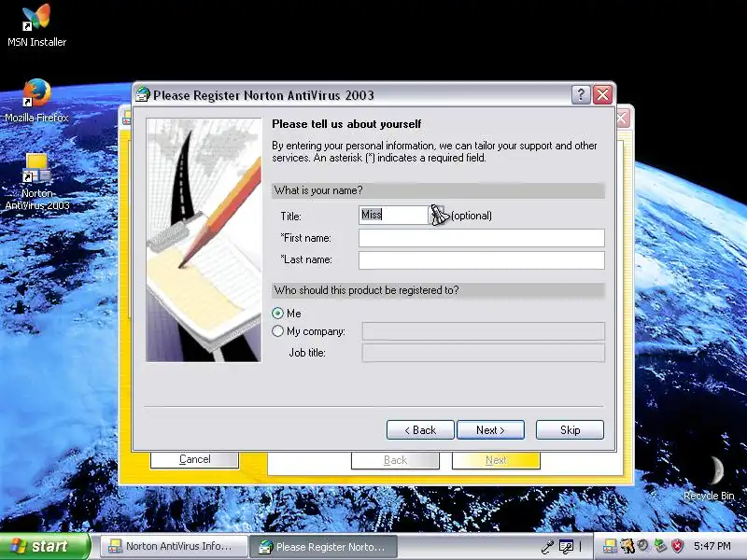
Task: Click the gray speaker tray icon
Action: 643,546
